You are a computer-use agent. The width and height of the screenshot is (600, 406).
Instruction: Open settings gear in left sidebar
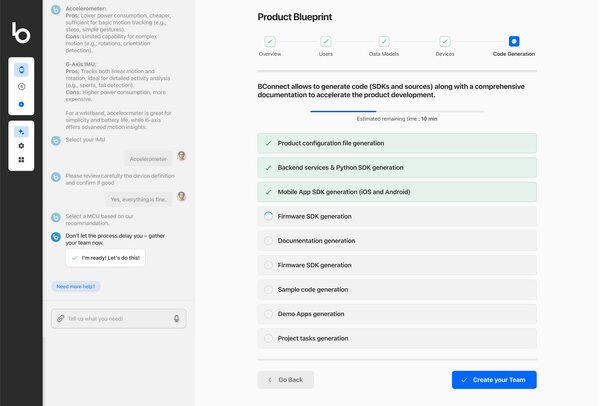point(21,145)
